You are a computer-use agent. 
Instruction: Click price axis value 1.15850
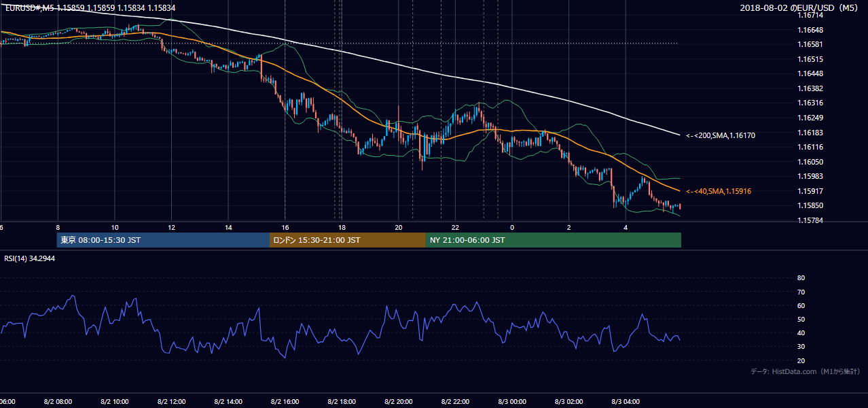click(x=810, y=205)
